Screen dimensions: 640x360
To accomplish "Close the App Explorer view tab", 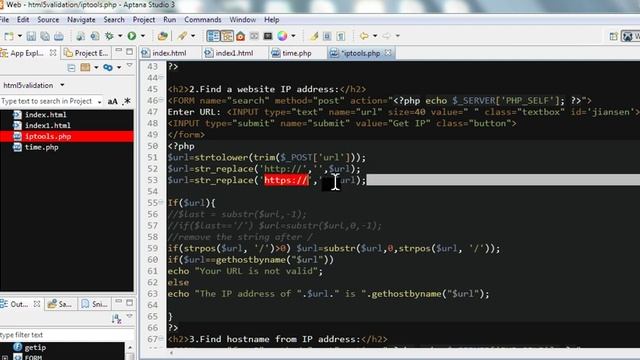I will [x=53, y=53].
